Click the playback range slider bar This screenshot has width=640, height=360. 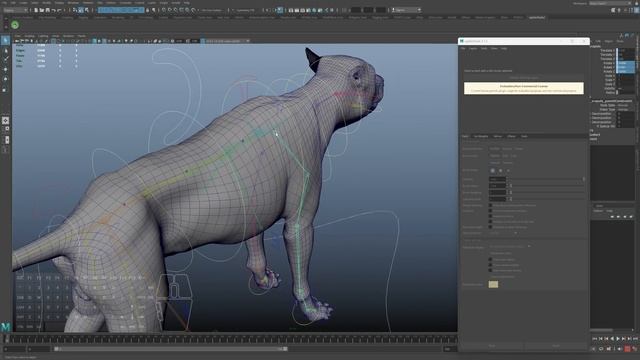click(x=171, y=349)
